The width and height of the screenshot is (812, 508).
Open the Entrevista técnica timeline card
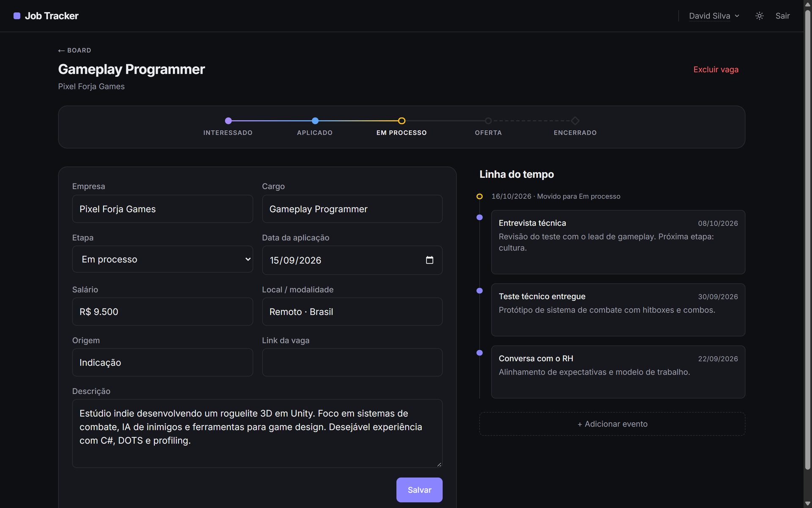pos(618,242)
